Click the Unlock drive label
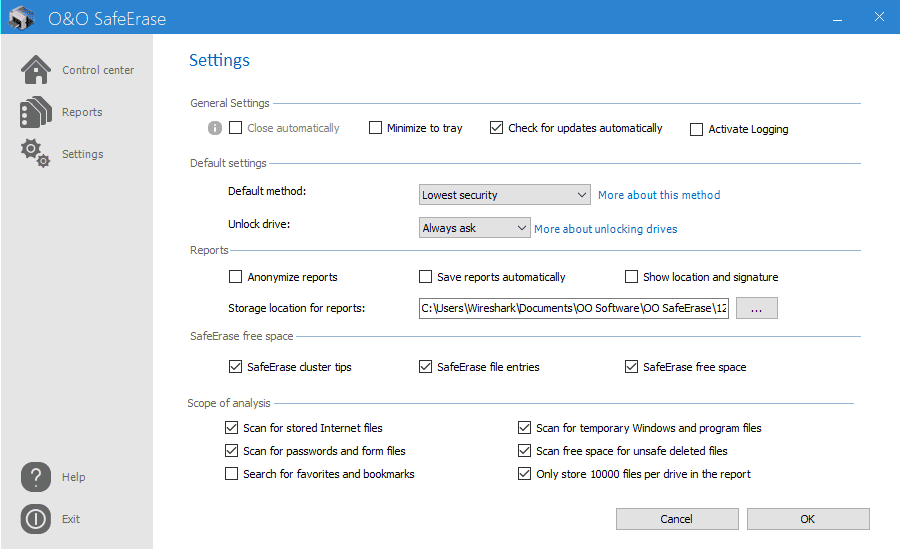Image resolution: width=900 pixels, height=550 pixels. click(259, 224)
